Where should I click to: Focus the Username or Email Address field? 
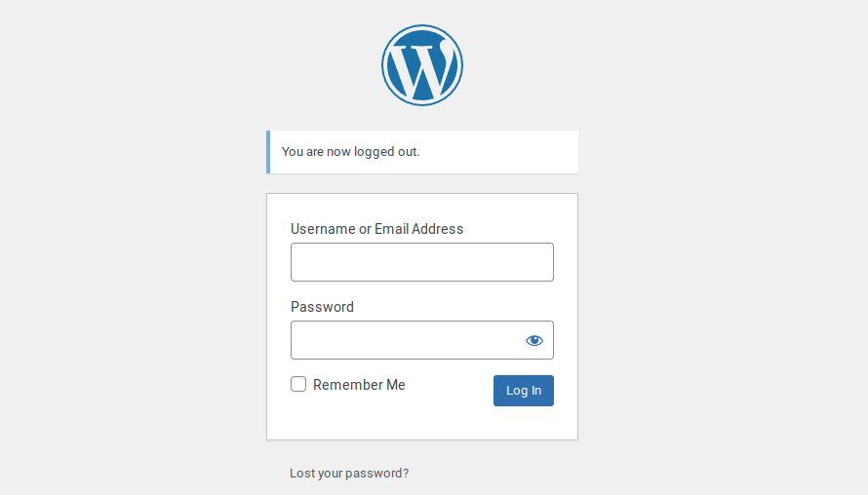(x=422, y=262)
